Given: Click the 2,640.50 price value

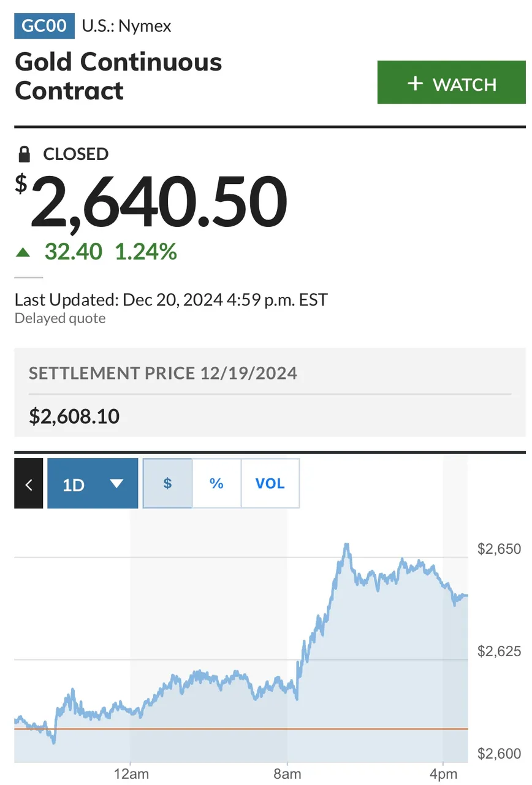Looking at the screenshot, I should tap(158, 201).
